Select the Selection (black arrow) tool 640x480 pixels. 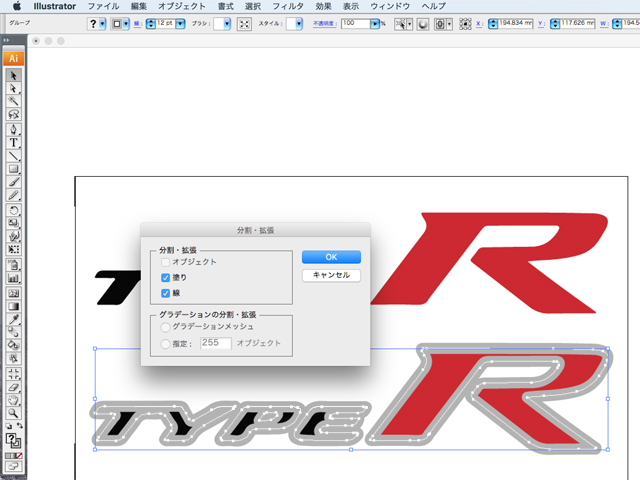(x=13, y=76)
